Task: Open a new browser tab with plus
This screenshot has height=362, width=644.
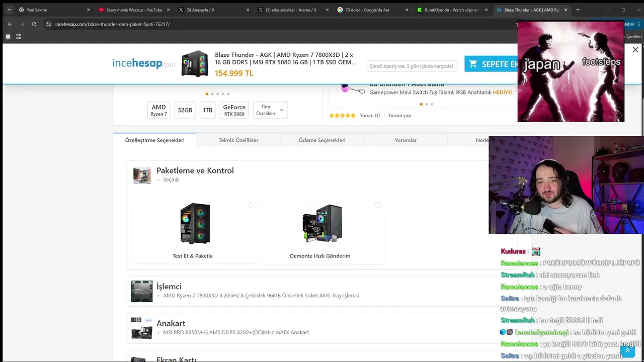Action: point(578,10)
